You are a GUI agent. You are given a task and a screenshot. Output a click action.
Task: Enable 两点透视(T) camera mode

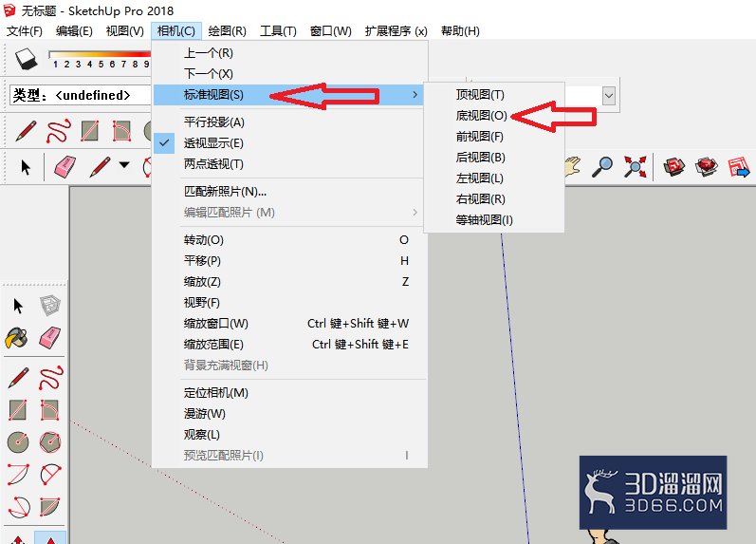click(290, 164)
